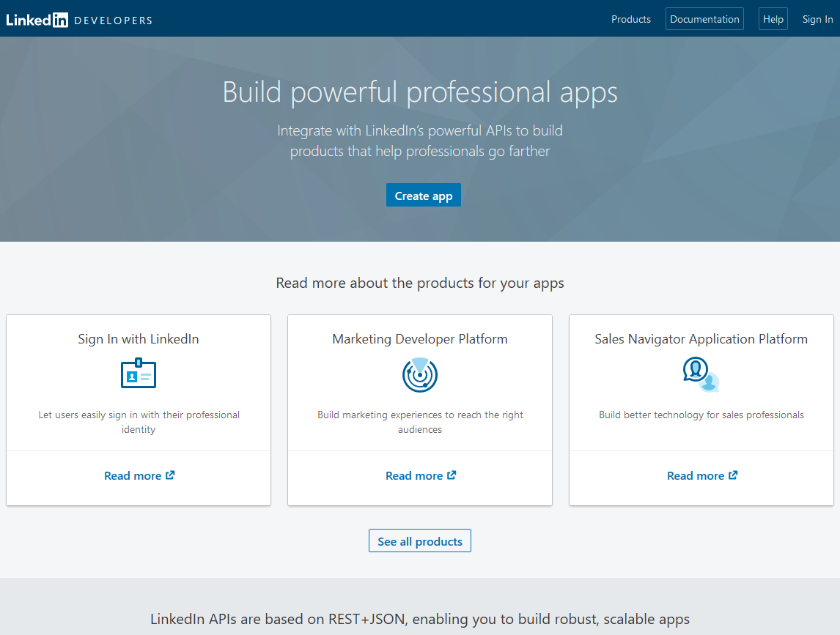
Task: Click the Sales Navigator chat people icon
Action: click(x=701, y=374)
